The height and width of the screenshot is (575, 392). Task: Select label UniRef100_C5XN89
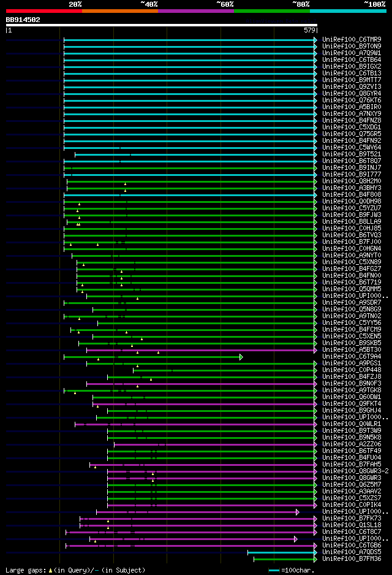(x=352, y=262)
